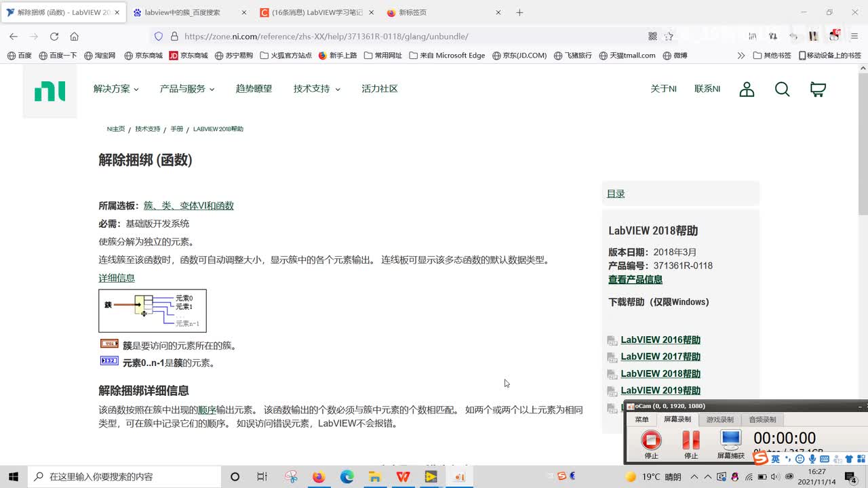The width and height of the screenshot is (868, 488).
Task: Click the Task View taskbar button
Action: coord(262,476)
